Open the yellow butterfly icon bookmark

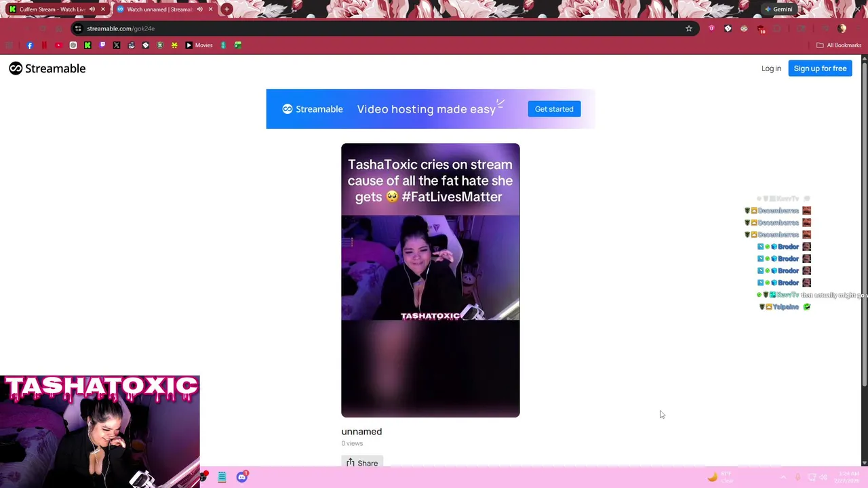coord(174,45)
